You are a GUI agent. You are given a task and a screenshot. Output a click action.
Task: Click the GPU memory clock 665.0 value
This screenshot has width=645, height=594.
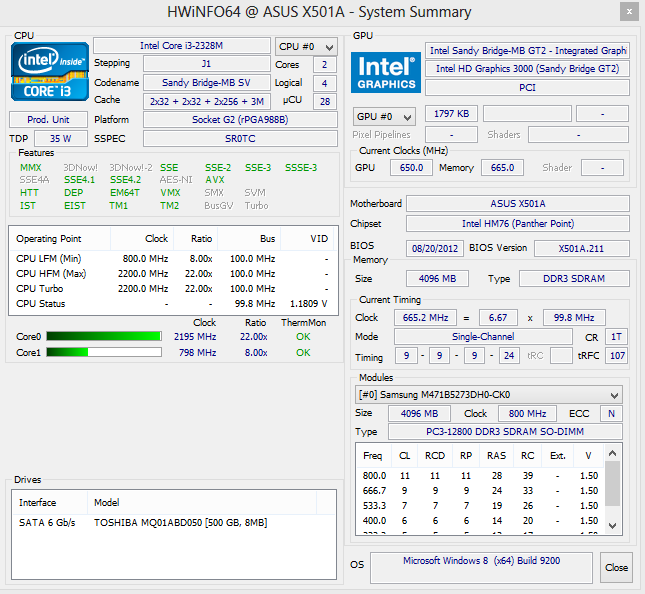coord(502,168)
